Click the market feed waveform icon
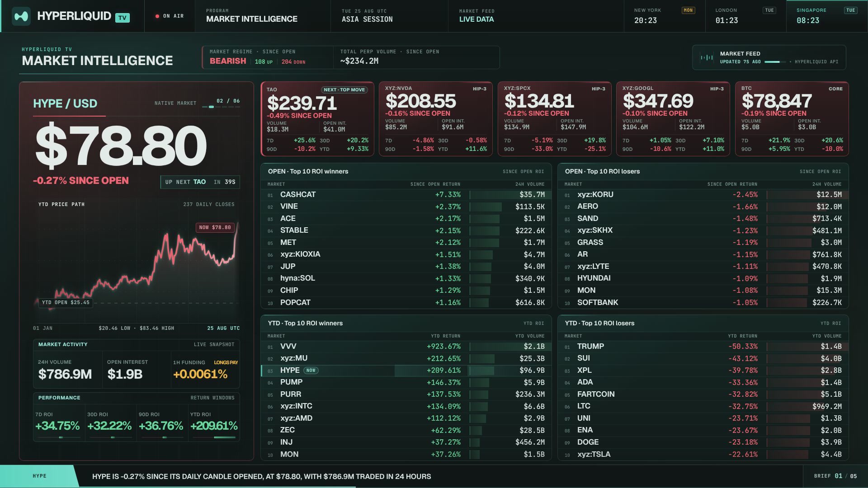Image resolution: width=868 pixels, height=488 pixels. click(x=706, y=57)
